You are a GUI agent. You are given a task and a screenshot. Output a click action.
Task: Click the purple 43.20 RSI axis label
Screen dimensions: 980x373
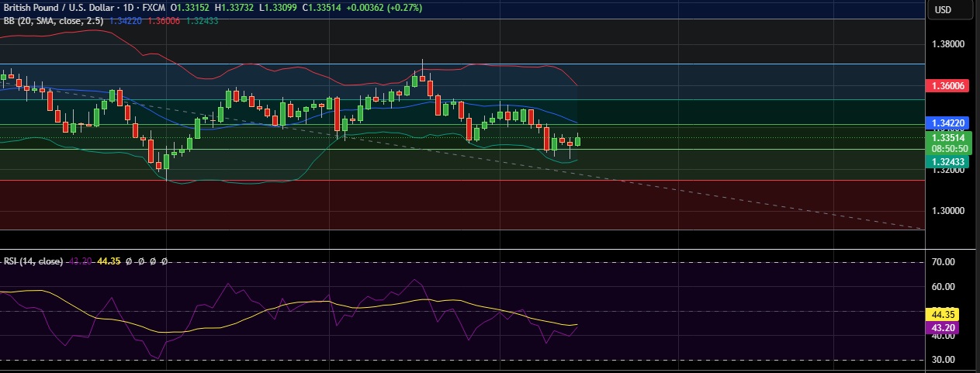[x=944, y=328]
